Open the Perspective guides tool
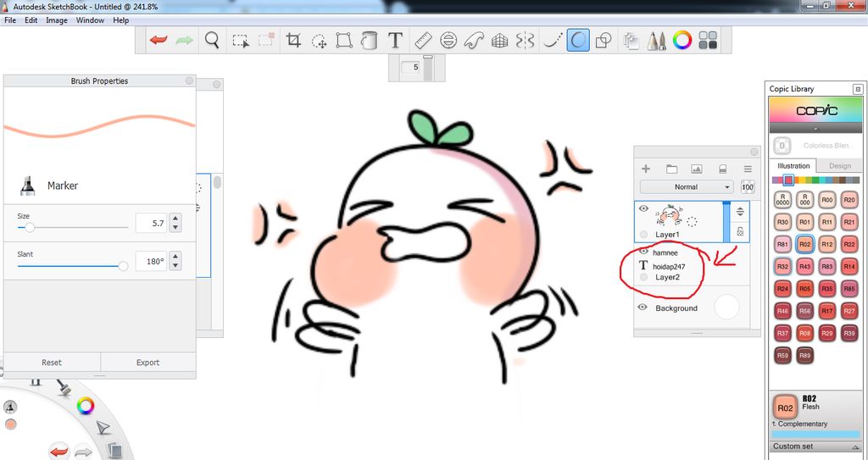 pos(499,41)
